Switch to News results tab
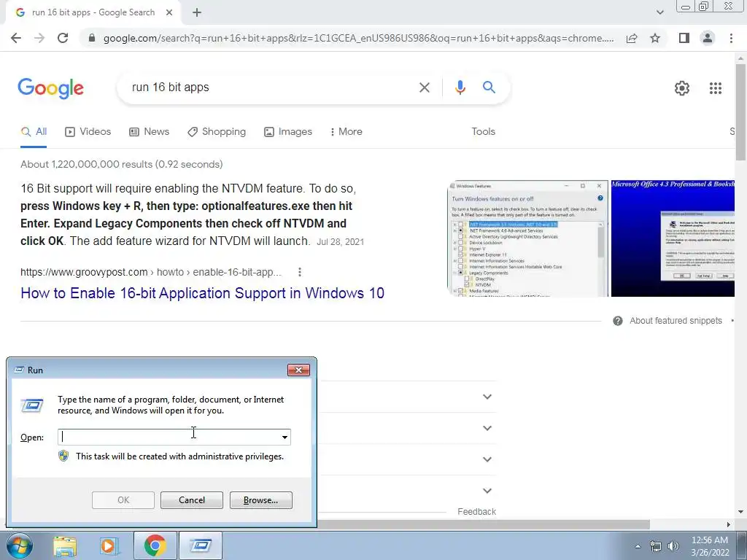 click(149, 132)
